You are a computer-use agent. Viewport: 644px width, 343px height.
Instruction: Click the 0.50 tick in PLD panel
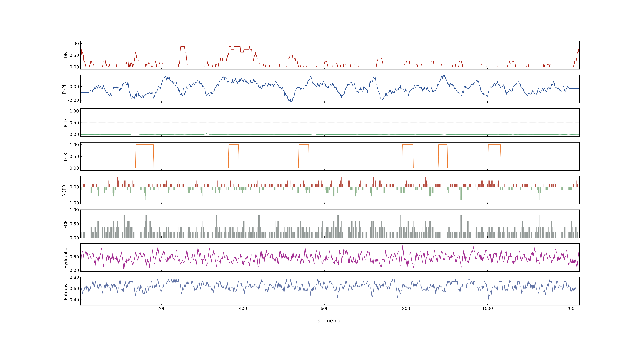(x=74, y=123)
